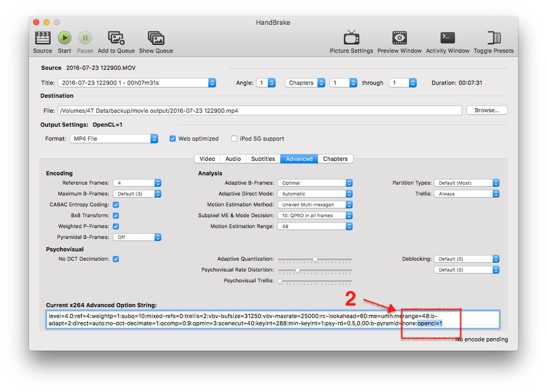Click Psychovisual Rate Distortion slider
This screenshot has height=392, width=546.
coord(315,270)
